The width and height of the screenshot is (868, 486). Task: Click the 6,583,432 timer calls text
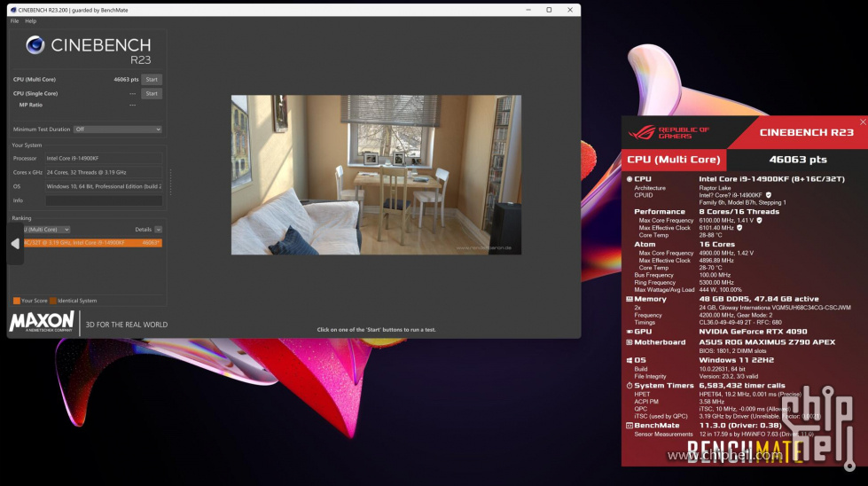point(742,385)
